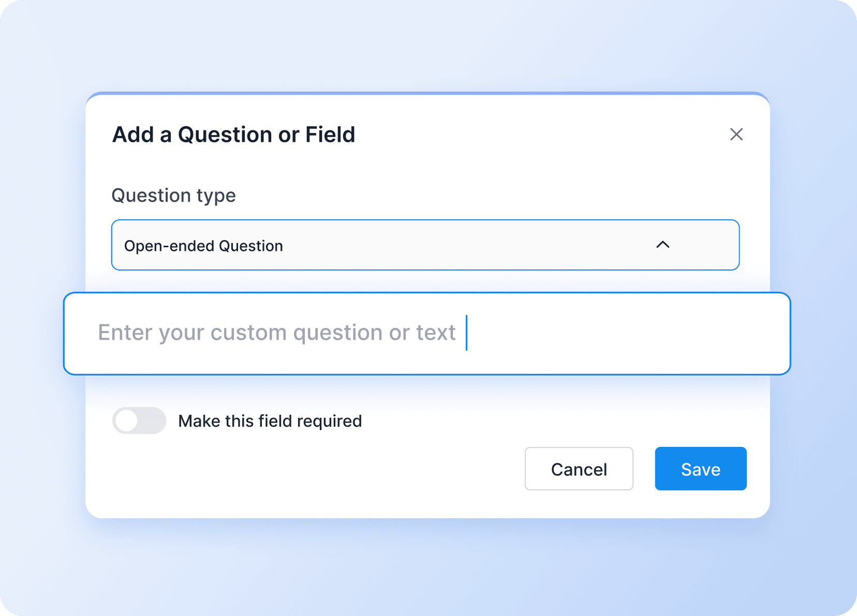Screen dimensions: 857x616
Task: Click the required-field switch knob
Action: 127,420
